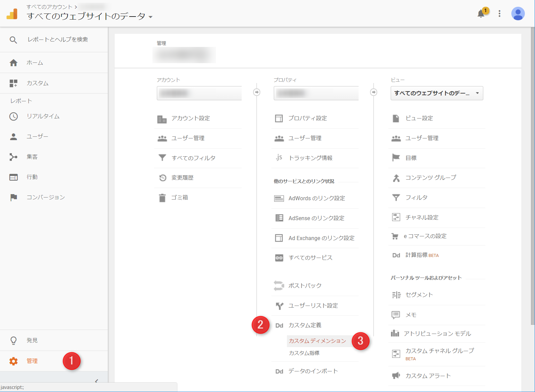The image size is (535, 392).
Task: Open the three-dot options menu
Action: click(499, 14)
